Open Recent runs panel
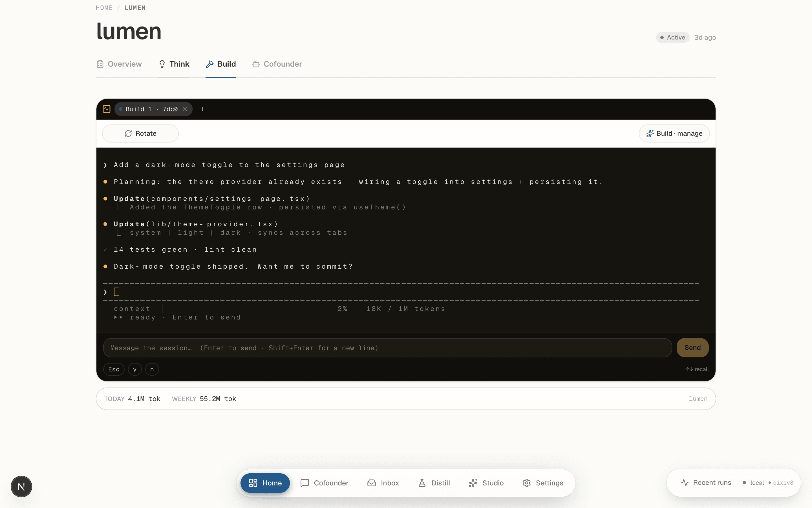 706,483
